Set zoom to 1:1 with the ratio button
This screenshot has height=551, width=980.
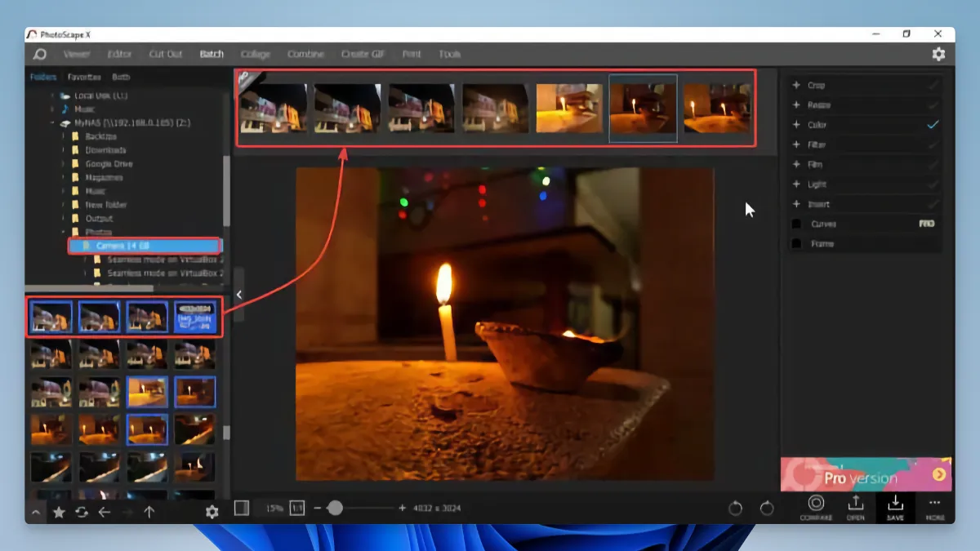pyautogui.click(x=299, y=507)
